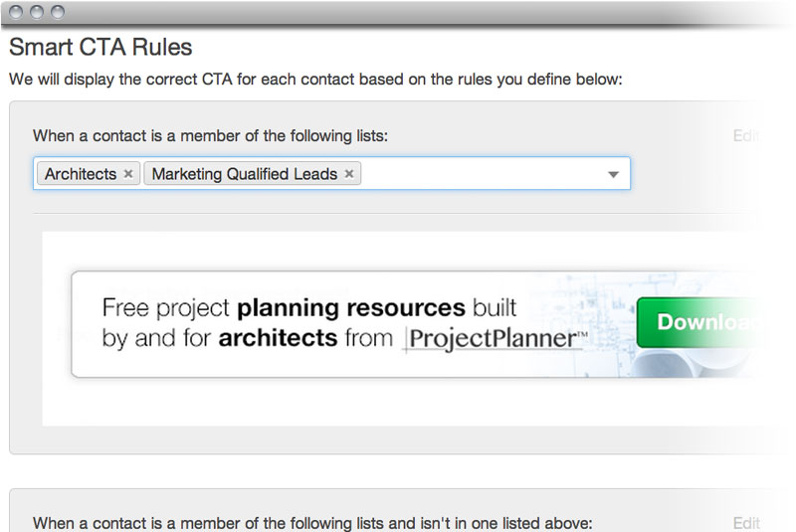Select the Architects tag
796x532 pixels.
[x=81, y=174]
